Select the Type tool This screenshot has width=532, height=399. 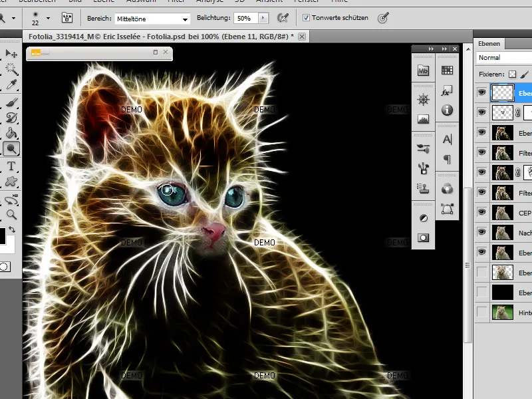coord(11,166)
